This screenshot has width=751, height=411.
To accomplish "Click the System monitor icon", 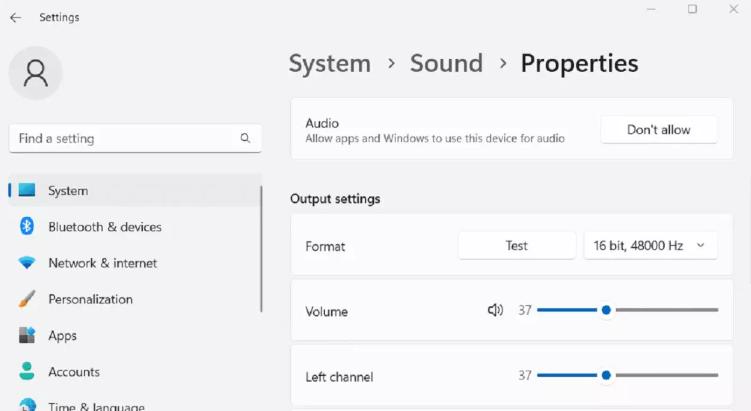I will click(x=27, y=190).
